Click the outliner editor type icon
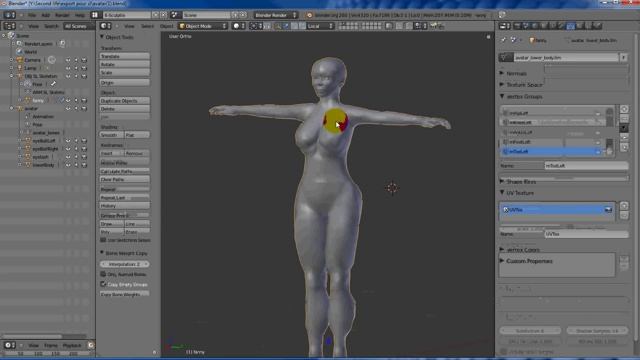640x360 pixels. pyautogui.click(x=9, y=26)
